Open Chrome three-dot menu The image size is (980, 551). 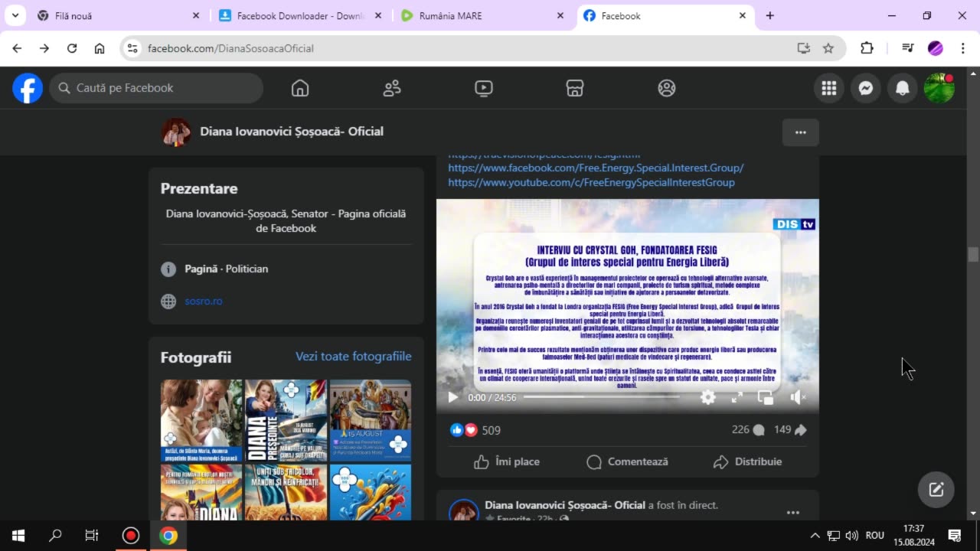[962, 48]
